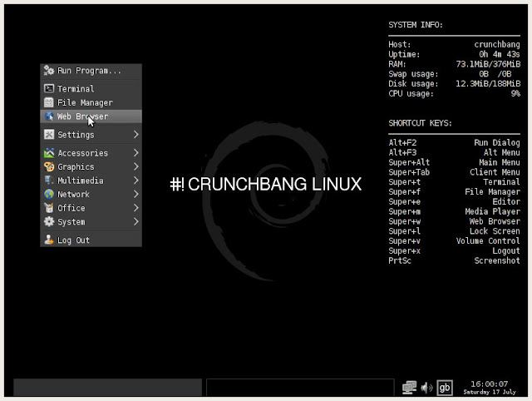Click the Editor shortcut description
The image size is (532, 401).
coord(506,201)
